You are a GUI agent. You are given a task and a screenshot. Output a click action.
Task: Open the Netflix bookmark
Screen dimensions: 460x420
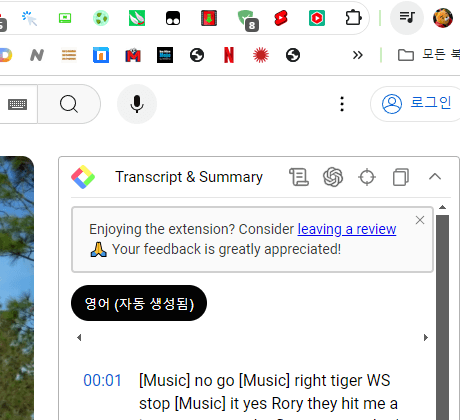click(229, 55)
